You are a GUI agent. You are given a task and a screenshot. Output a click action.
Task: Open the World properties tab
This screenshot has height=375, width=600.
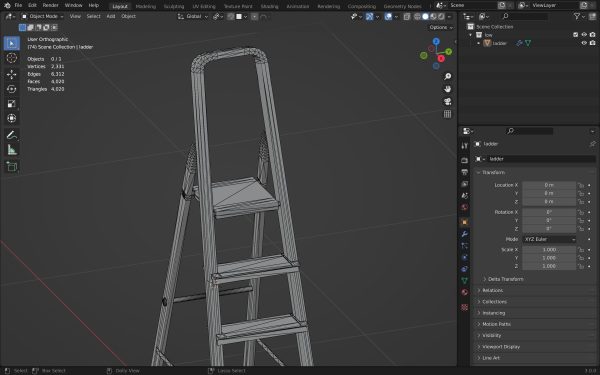tap(465, 207)
